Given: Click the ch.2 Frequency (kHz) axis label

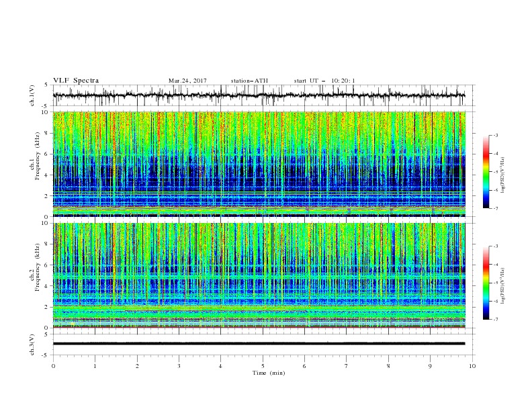Looking at the screenshot, I should click(35, 267).
